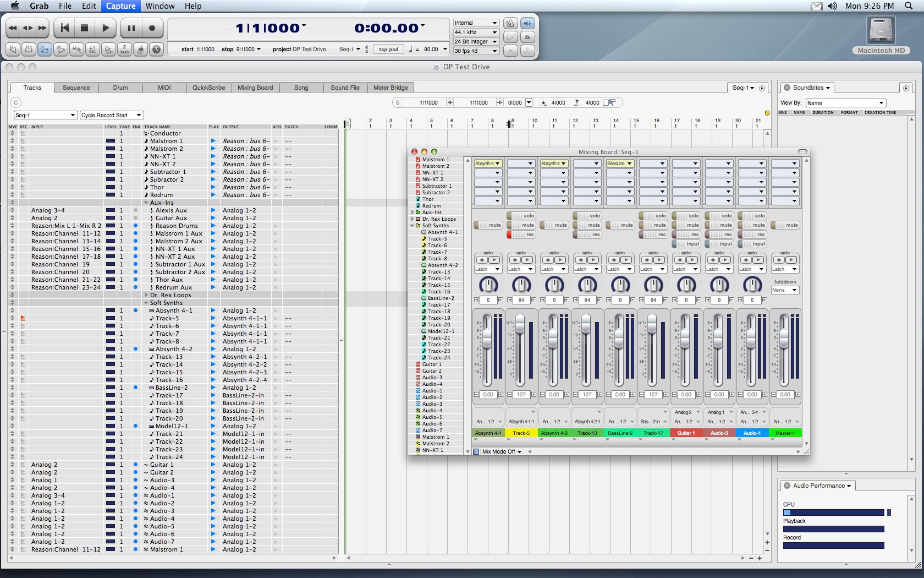Image resolution: width=924 pixels, height=578 pixels.
Task: Click Guitar 1 channel name label in mixer
Action: click(686, 433)
